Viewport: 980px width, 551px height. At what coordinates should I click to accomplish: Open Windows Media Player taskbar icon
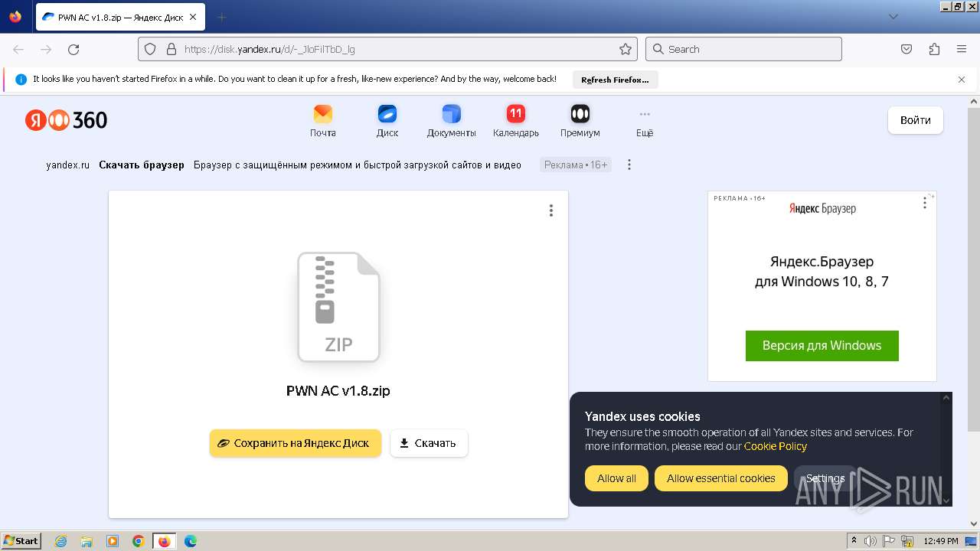pos(113,541)
